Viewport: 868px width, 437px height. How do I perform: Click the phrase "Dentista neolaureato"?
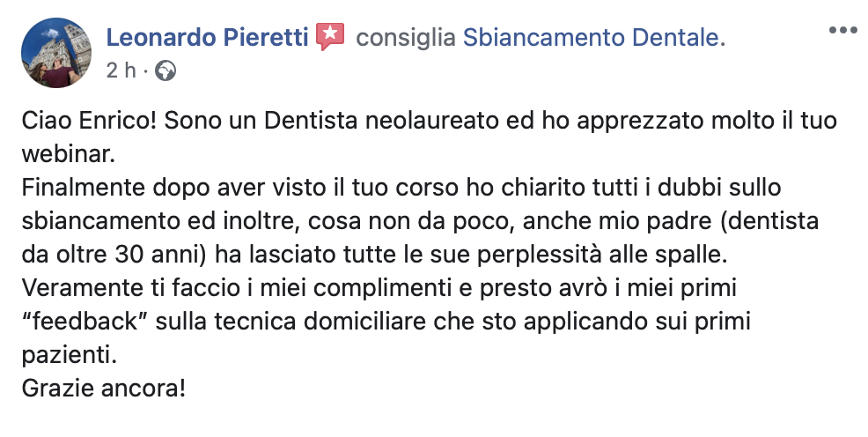click(350, 121)
